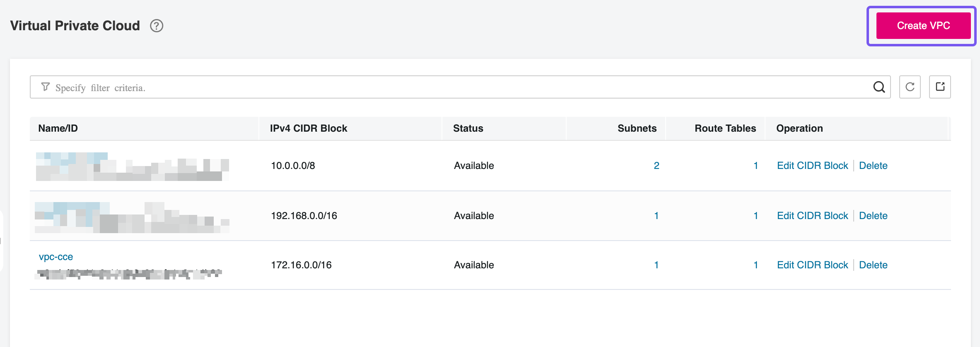This screenshot has height=347, width=980.
Task: Click the export icon next to refresh
Action: coord(940,87)
